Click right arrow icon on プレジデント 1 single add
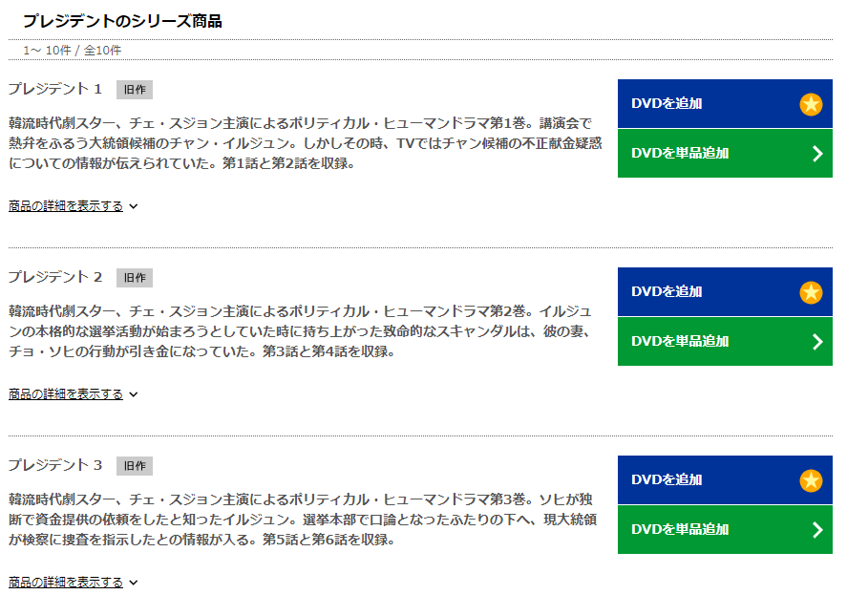Viewport: 847px width, 616px height. (817, 154)
